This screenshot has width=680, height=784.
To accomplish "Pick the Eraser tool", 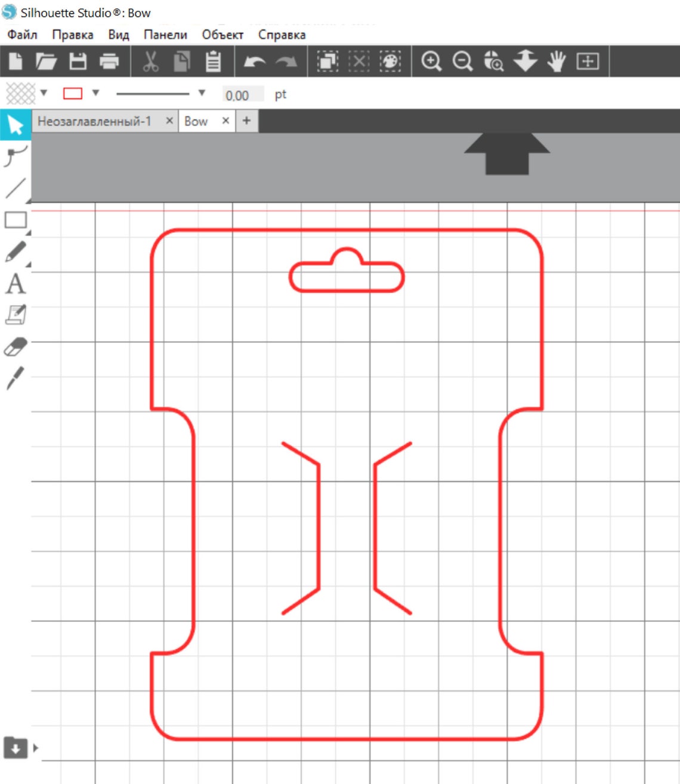I will tap(16, 347).
